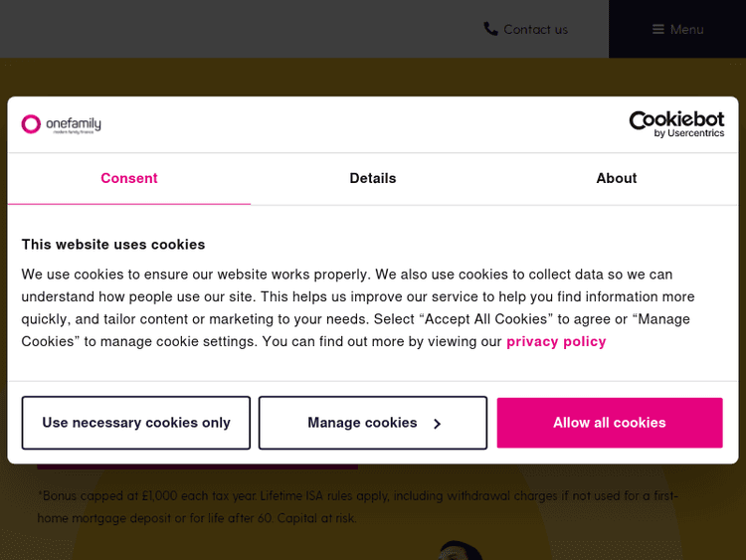Open the Details tab
Image resolution: width=746 pixels, height=560 pixels.
(x=372, y=178)
